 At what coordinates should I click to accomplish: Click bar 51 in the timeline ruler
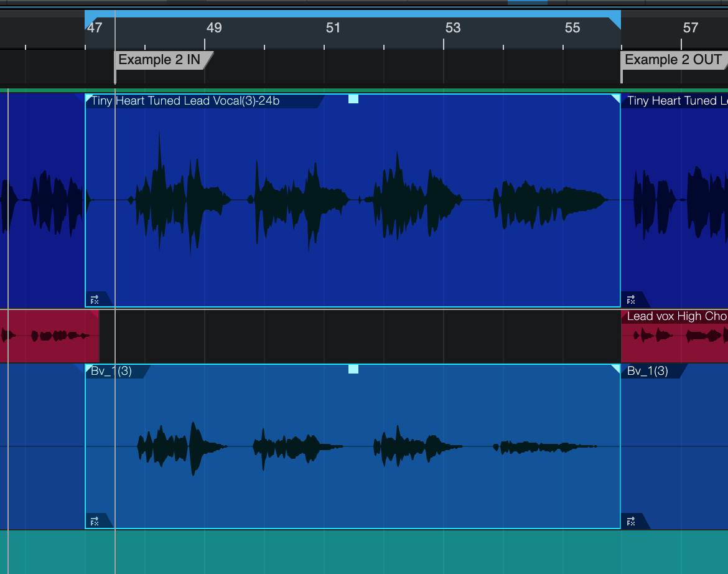[334, 28]
